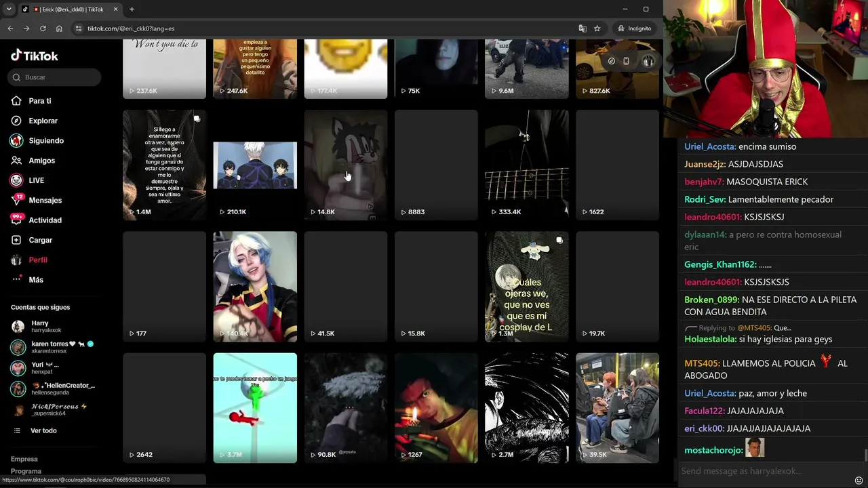Screen dimensions: 868x488
Task: Open the video with 75K views
Action: click(x=436, y=68)
